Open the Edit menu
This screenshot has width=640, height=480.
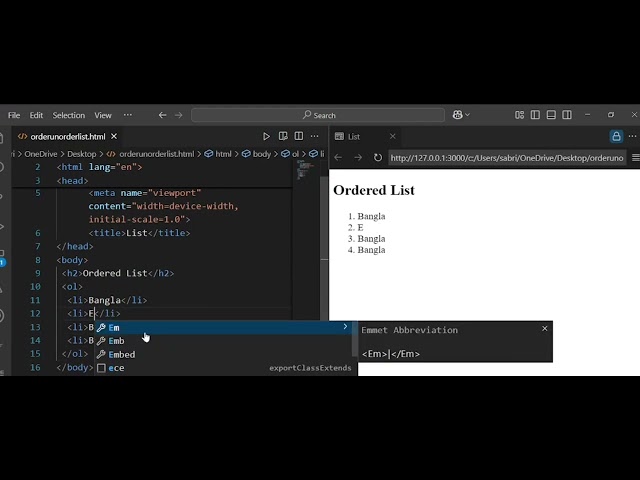point(36,116)
